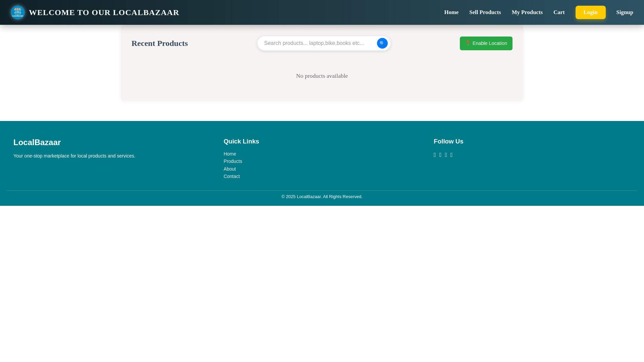
Task: Click the 'one-stop marketplace' tagline text
Action: pos(74,156)
